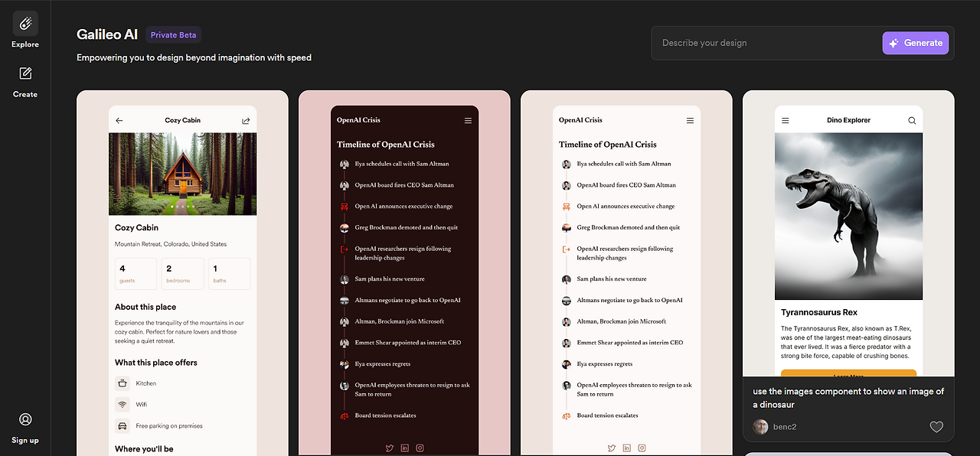Click the Galileo AI title
Image resolution: width=980 pixels, height=456 pixels.
tap(107, 34)
